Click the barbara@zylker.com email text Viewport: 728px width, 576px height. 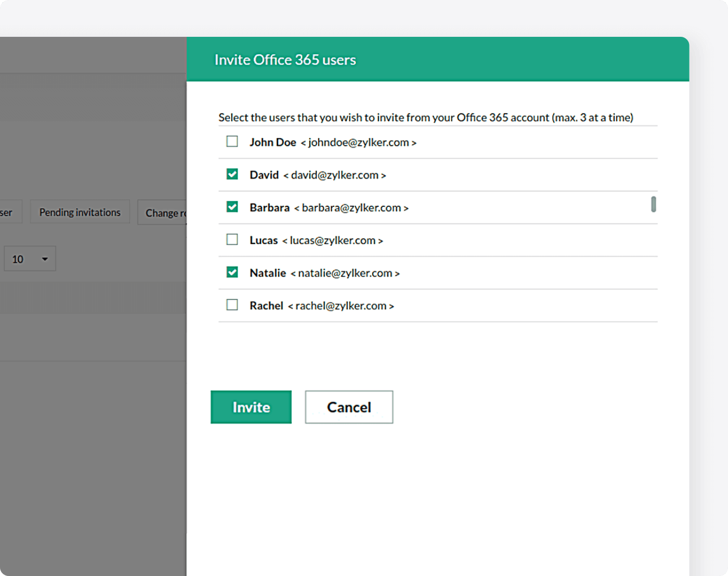351,208
